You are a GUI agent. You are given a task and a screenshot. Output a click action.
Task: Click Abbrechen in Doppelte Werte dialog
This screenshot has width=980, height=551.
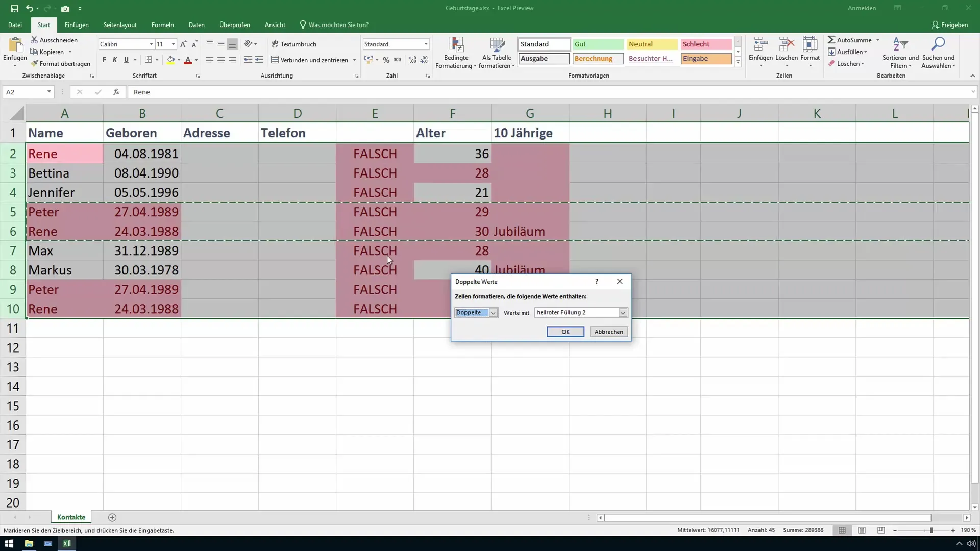(608, 332)
